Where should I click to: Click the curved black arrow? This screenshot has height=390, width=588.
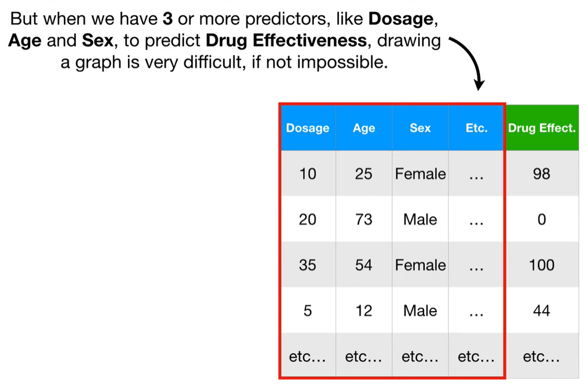pyautogui.click(x=467, y=63)
